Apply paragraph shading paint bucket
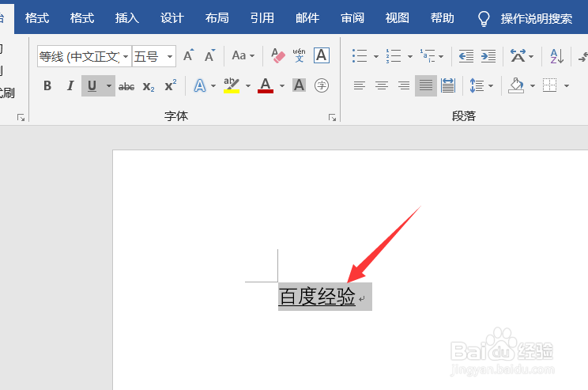The image size is (588, 390). pyautogui.click(x=516, y=86)
